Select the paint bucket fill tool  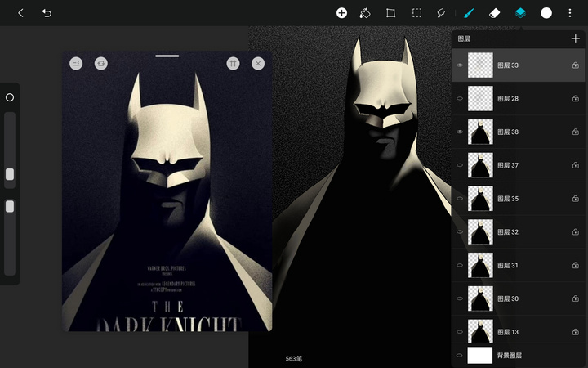(x=365, y=13)
